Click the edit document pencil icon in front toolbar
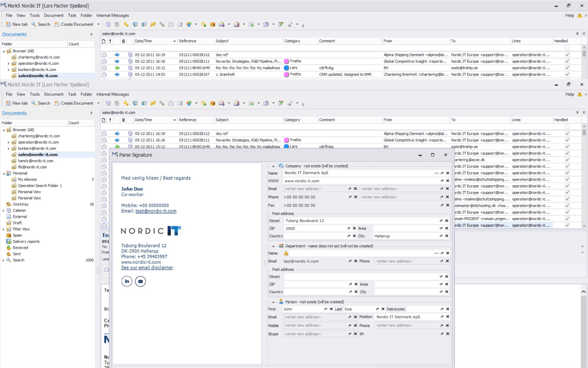 click(281, 103)
